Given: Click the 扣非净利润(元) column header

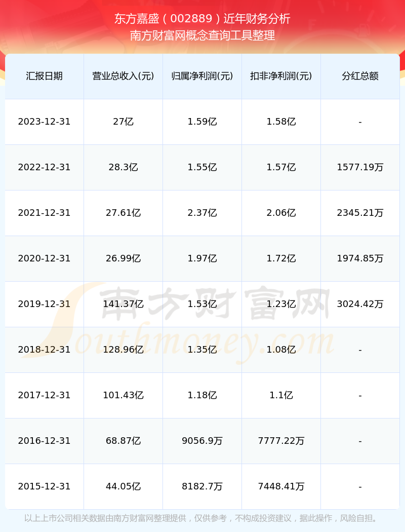Looking at the screenshot, I should pos(281,76).
